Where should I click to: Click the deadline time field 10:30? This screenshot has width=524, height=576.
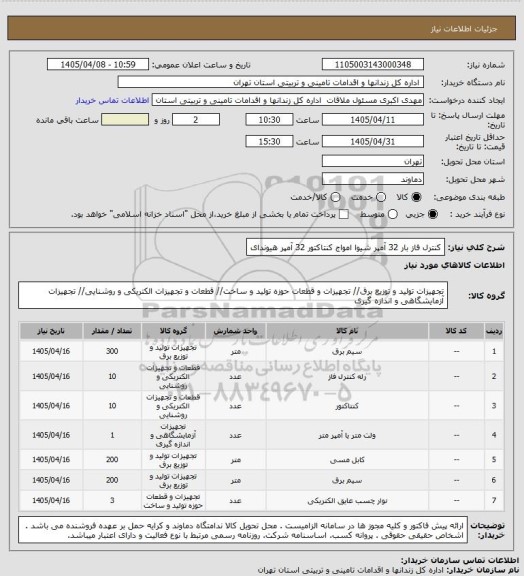[x=269, y=120]
